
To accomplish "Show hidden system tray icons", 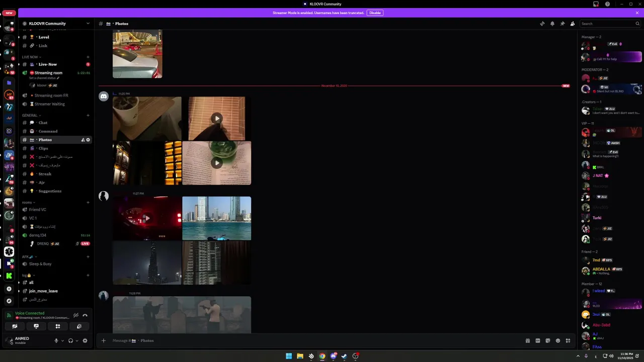I will tap(578, 356).
